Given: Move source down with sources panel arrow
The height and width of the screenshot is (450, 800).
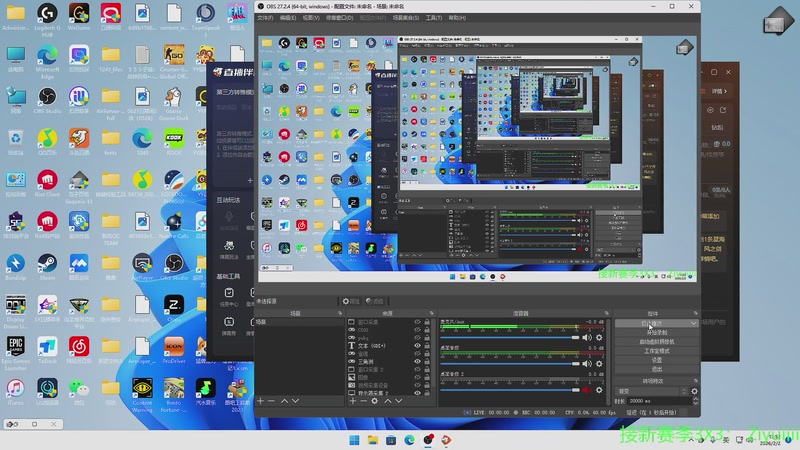Looking at the screenshot, I should pos(398,401).
